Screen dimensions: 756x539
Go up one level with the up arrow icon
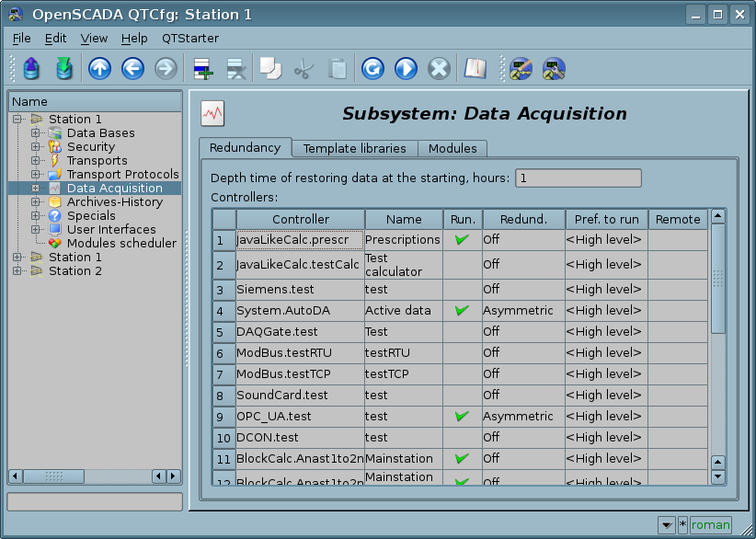[x=99, y=68]
